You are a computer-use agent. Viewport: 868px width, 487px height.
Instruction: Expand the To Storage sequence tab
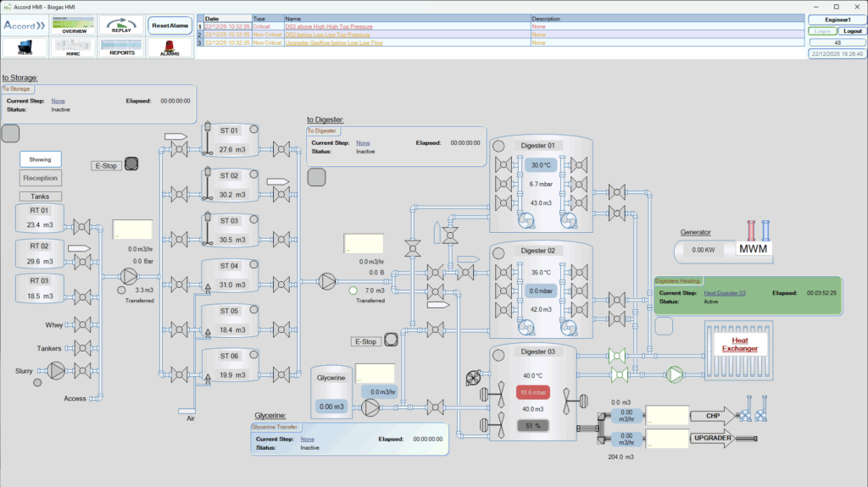pyautogui.click(x=17, y=88)
